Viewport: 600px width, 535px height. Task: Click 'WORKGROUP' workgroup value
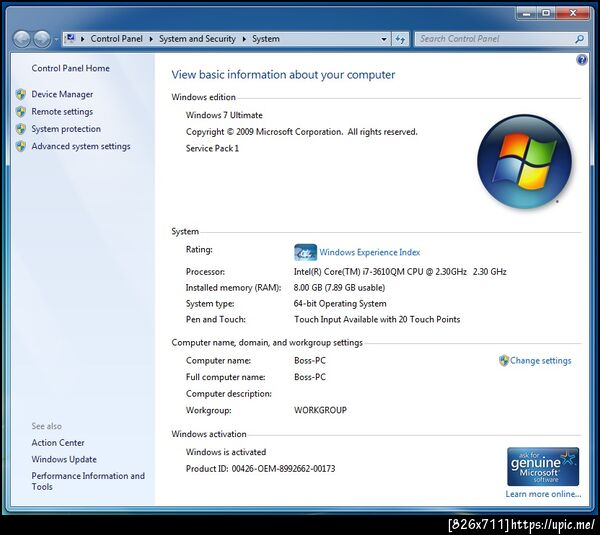pyautogui.click(x=320, y=410)
